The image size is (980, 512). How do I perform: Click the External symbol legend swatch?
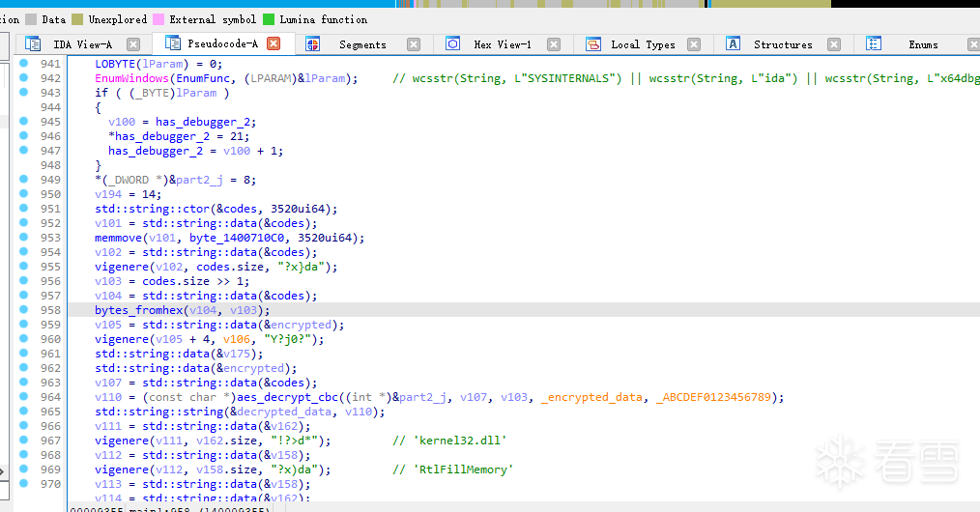pos(159,19)
